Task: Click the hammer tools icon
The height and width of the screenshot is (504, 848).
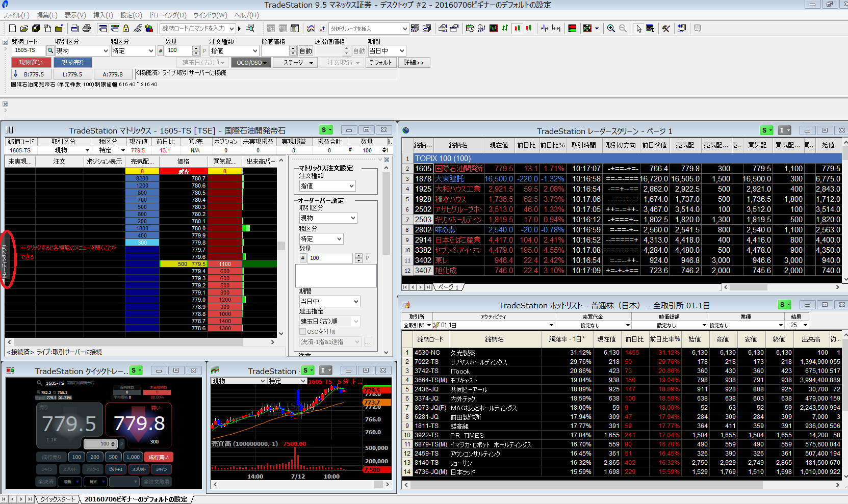Action: coord(666,29)
